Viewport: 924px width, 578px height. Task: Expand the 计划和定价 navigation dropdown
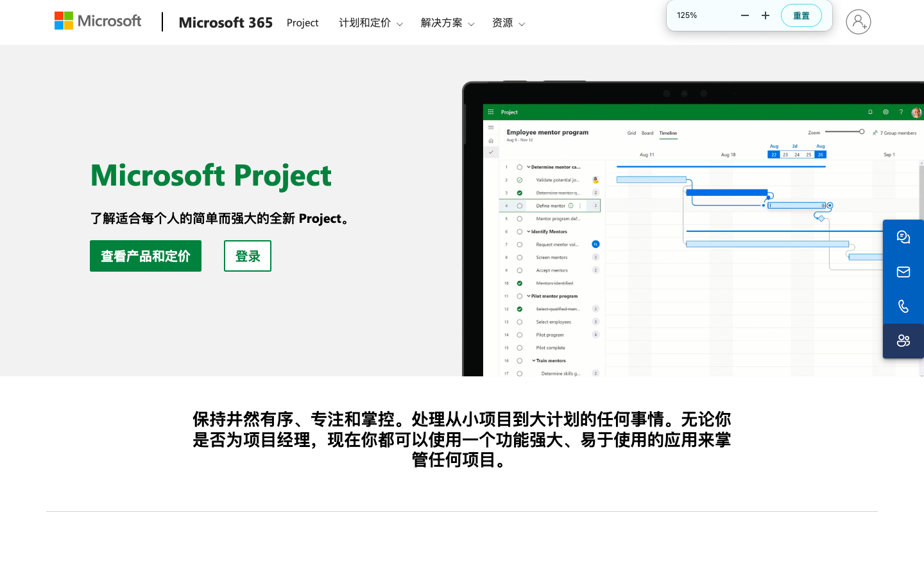370,22
